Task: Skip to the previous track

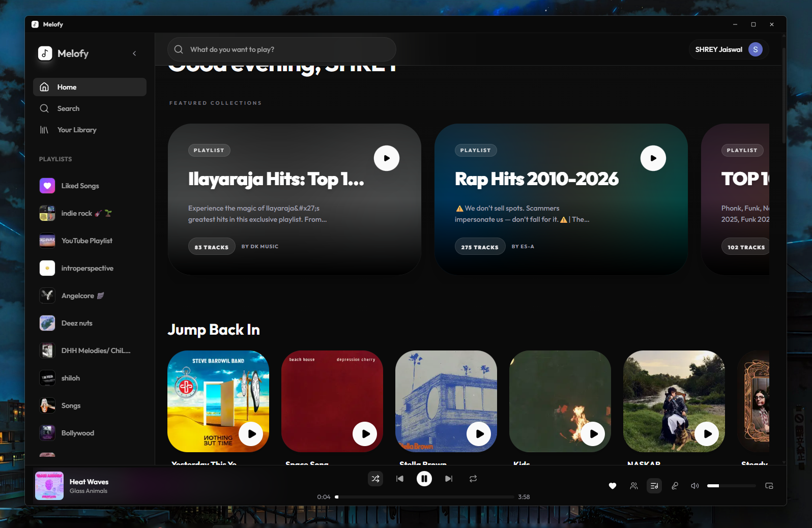Action: point(400,479)
